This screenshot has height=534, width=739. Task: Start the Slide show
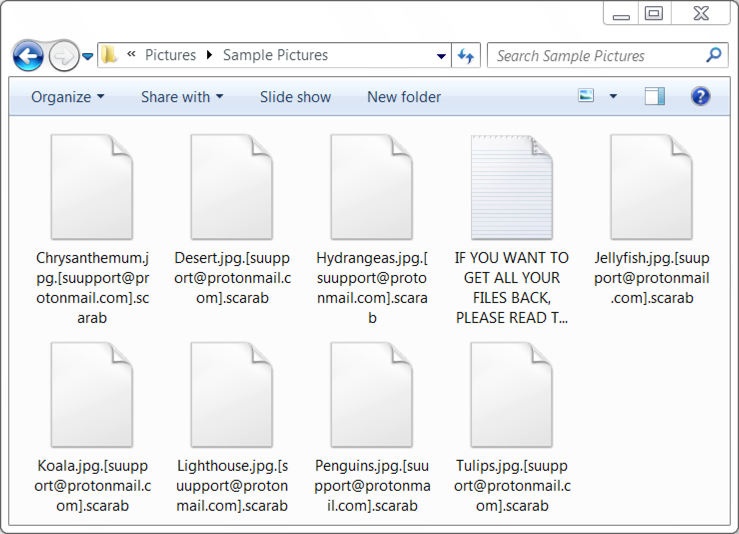[296, 97]
